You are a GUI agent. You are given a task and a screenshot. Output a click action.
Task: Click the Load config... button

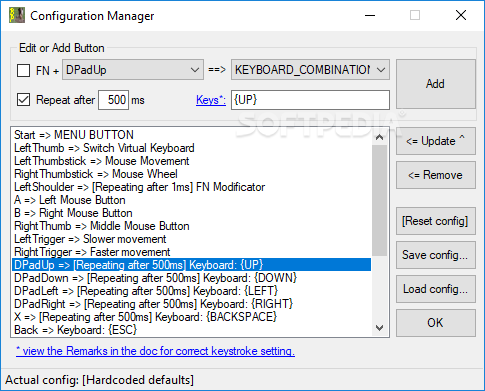coord(436,289)
